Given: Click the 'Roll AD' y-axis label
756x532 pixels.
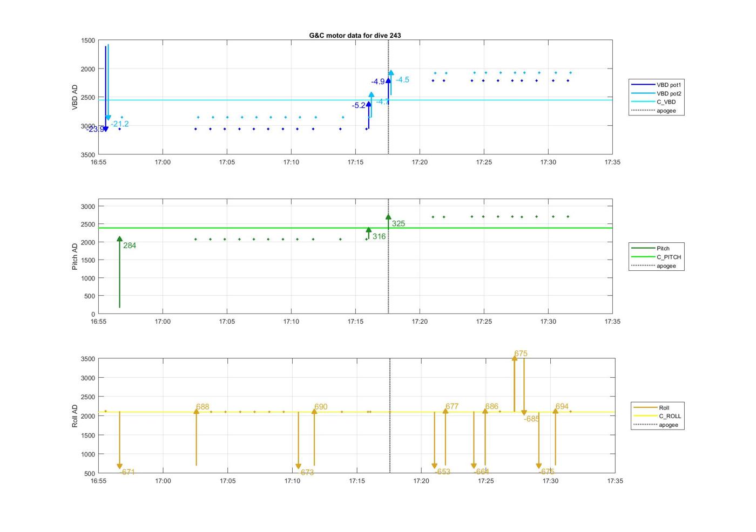Looking at the screenshot, I should coord(75,416).
